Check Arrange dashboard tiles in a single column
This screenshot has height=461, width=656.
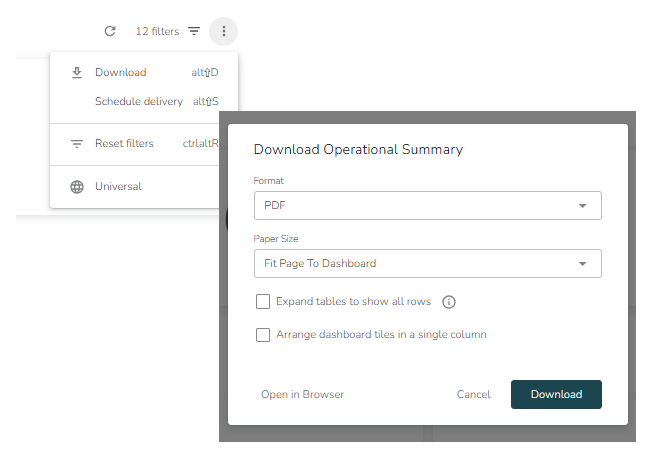coord(263,335)
